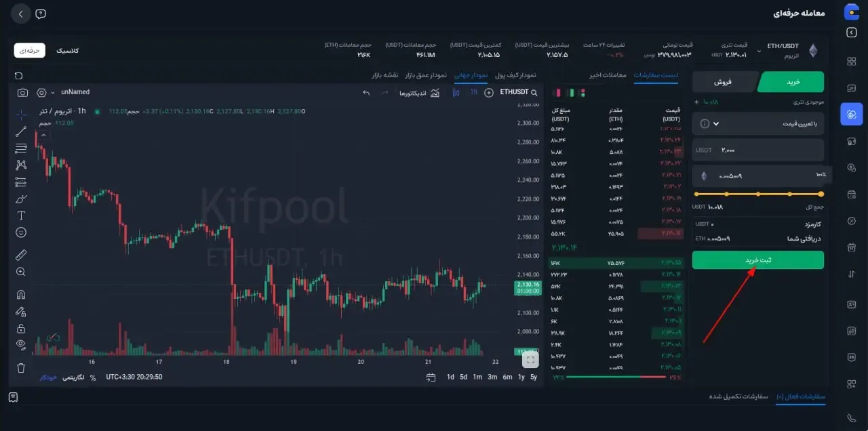Open the phone support icon in sidebar
Image resolution: width=868 pixels, height=431 pixels.
click(x=851, y=418)
